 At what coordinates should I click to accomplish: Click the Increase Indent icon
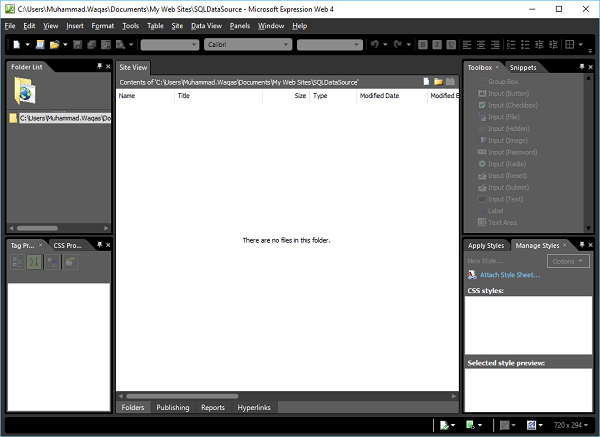click(553, 45)
